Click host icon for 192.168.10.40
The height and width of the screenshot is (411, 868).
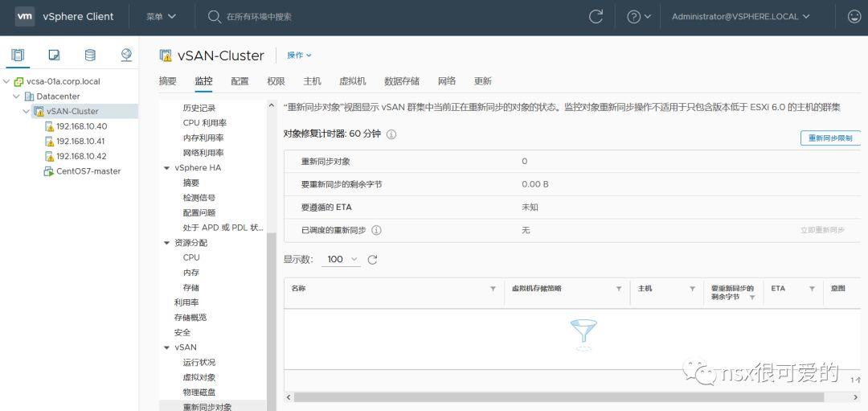coord(49,126)
